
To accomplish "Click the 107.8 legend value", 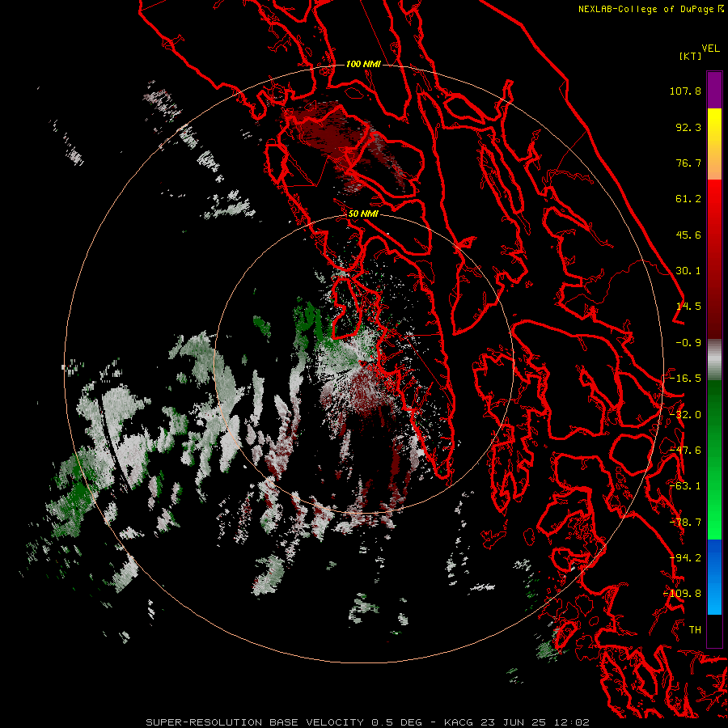I will 685,91.
